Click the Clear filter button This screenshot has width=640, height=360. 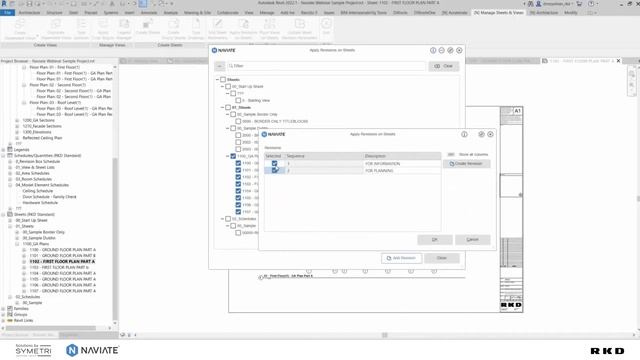pyautogui.click(x=444, y=66)
